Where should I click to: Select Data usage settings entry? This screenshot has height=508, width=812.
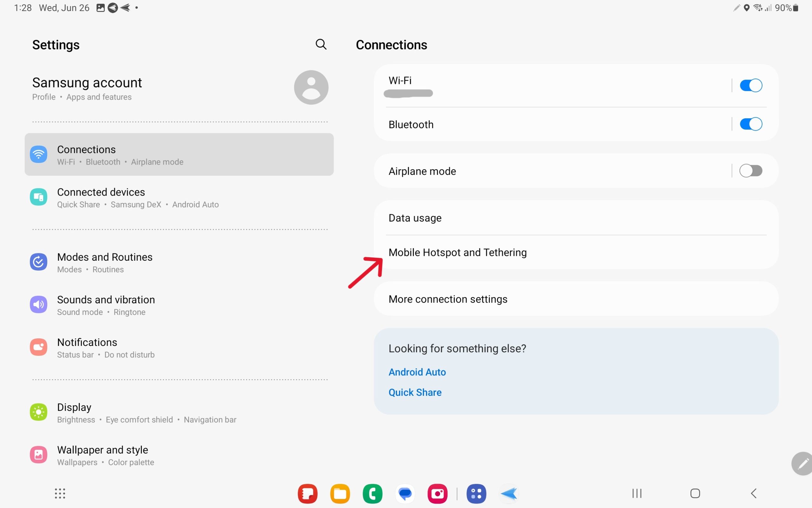[x=414, y=218]
